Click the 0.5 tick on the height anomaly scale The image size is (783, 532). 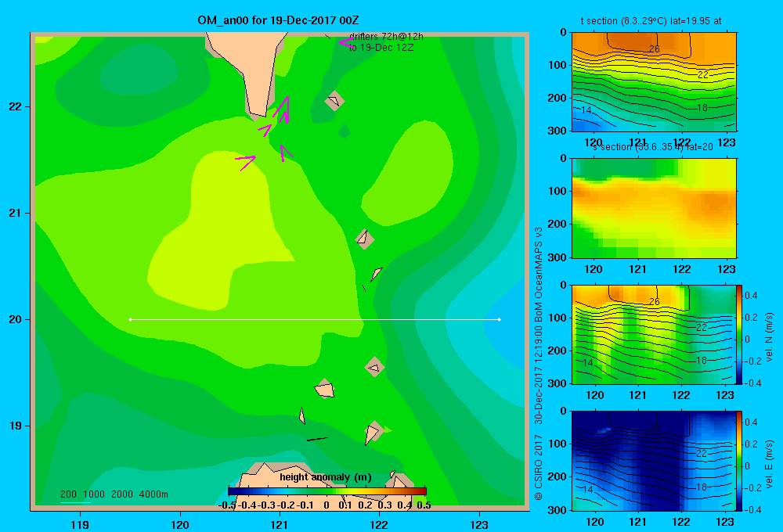(x=424, y=505)
